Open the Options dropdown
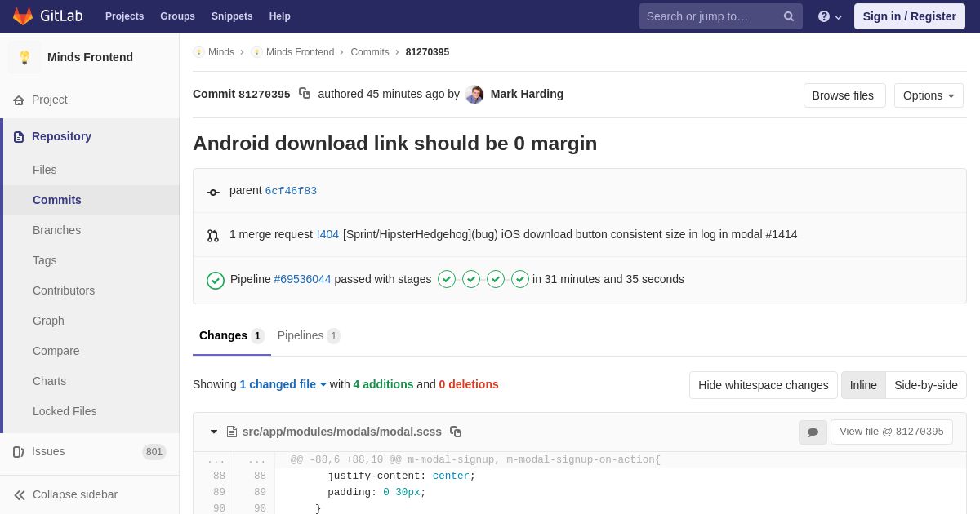 929,95
